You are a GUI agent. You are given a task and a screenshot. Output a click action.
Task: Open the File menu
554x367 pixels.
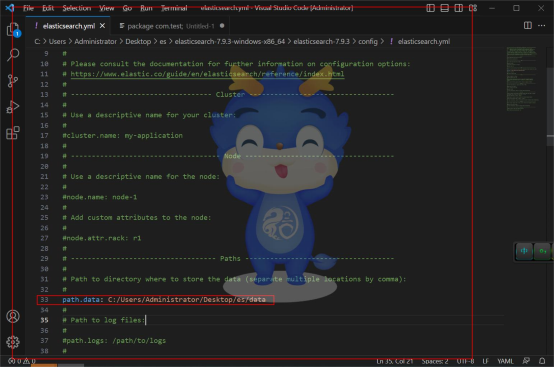(x=28, y=8)
